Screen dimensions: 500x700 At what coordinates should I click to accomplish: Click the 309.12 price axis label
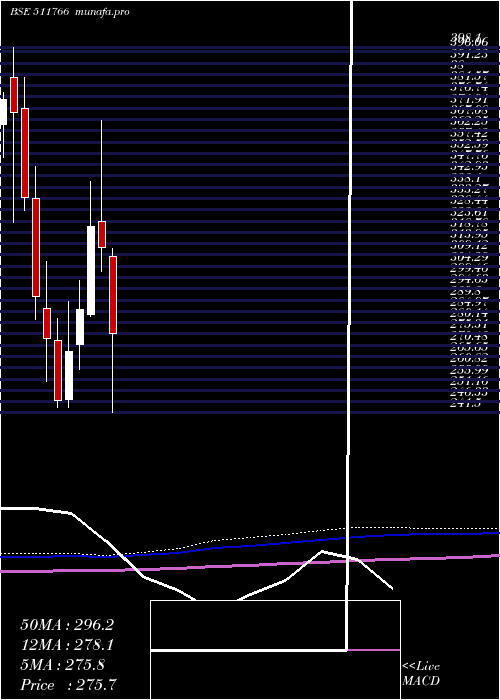click(x=469, y=246)
